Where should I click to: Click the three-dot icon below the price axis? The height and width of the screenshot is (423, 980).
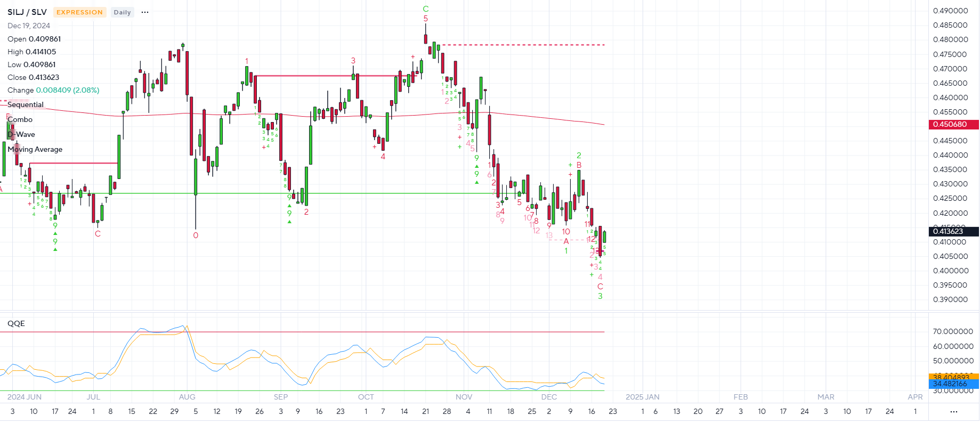[953, 412]
